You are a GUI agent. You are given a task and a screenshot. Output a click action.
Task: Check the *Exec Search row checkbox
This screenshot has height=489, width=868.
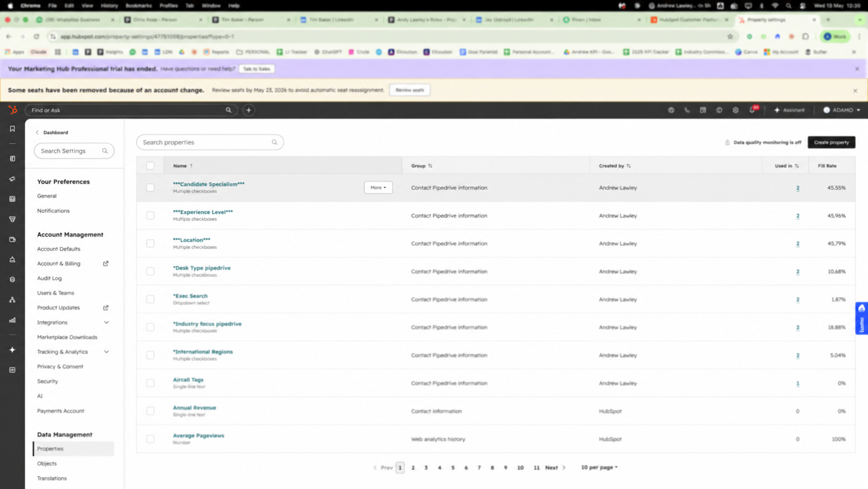point(150,299)
